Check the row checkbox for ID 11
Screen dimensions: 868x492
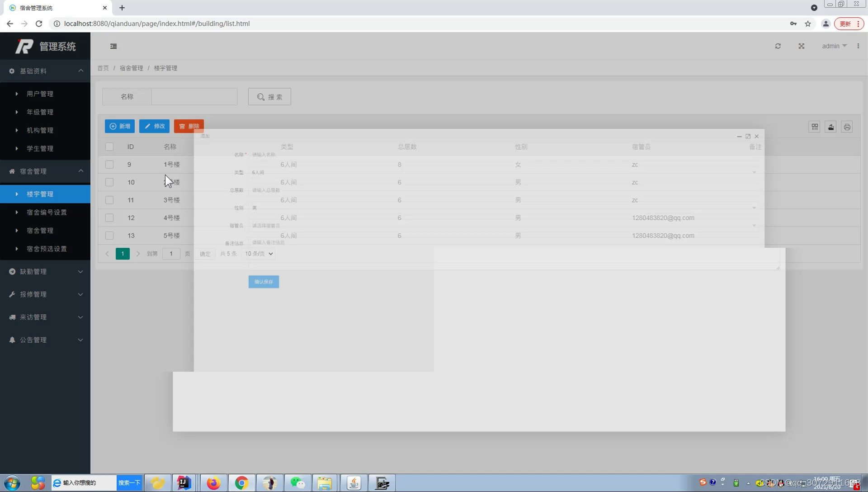[109, 200]
